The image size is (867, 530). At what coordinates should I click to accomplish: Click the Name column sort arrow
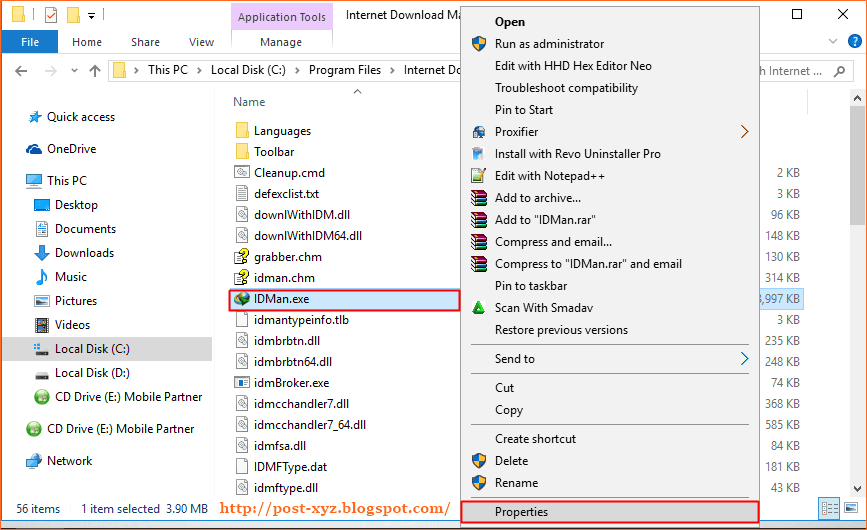(357, 92)
